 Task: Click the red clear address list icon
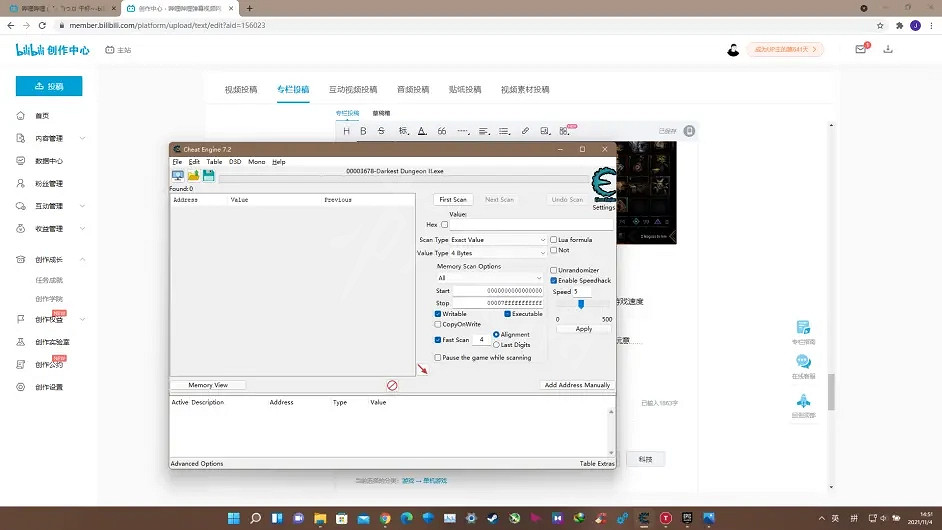[x=392, y=385]
